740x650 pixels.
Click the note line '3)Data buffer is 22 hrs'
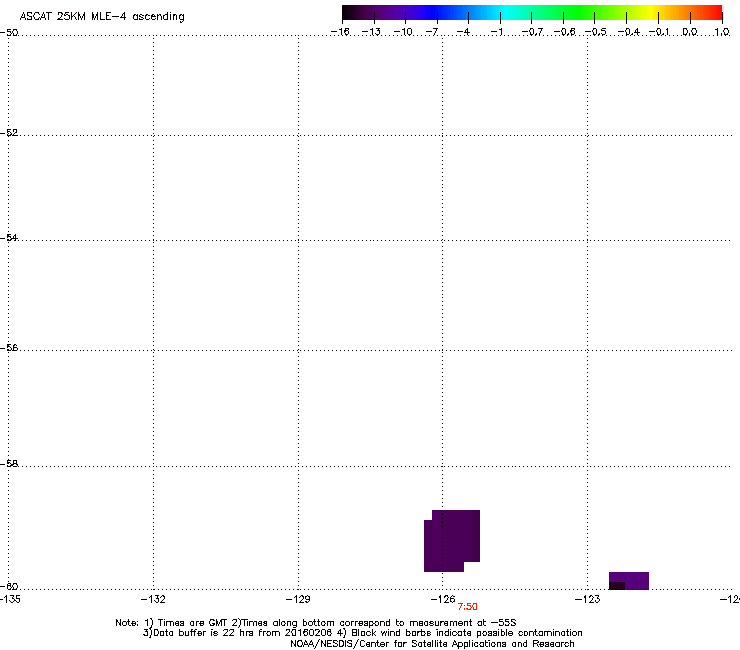(363, 633)
